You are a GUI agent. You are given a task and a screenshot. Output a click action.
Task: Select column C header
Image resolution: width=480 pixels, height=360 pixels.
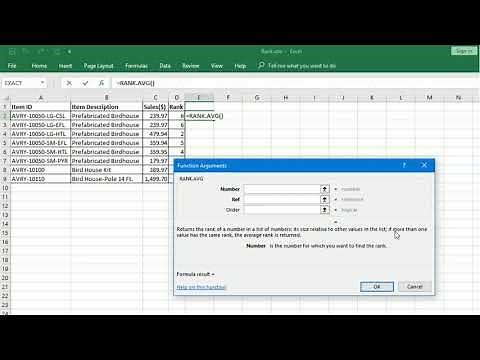[x=155, y=97]
